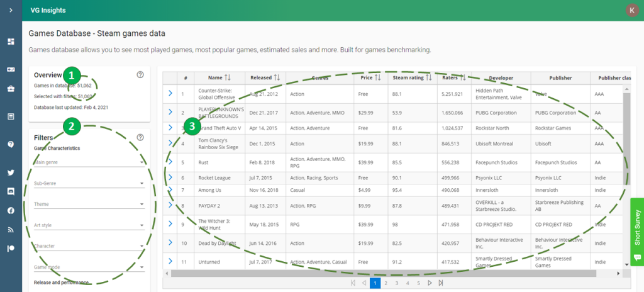The width and height of the screenshot is (644, 292).
Task: Open the game controller icon in sidebar
Action: coord(11,69)
